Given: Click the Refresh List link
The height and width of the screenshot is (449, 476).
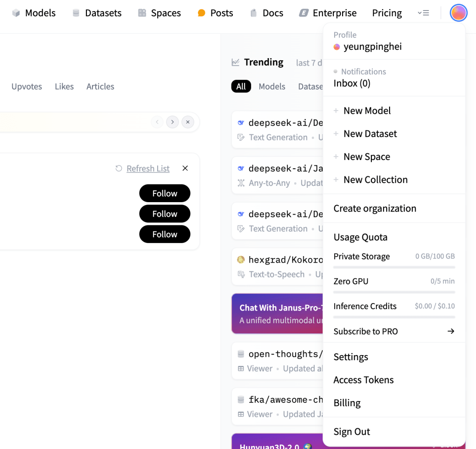Looking at the screenshot, I should click(148, 168).
